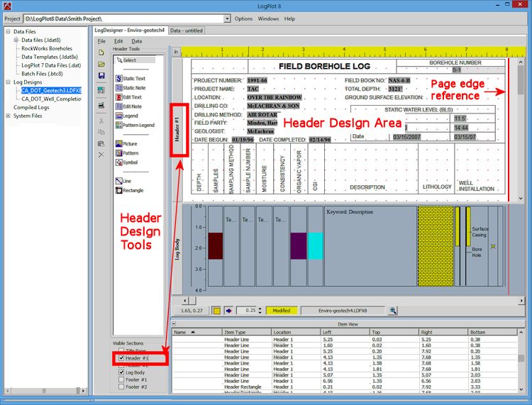Toggle the yellow grid display icon
This screenshot has height=405, width=532.
(x=216, y=311)
